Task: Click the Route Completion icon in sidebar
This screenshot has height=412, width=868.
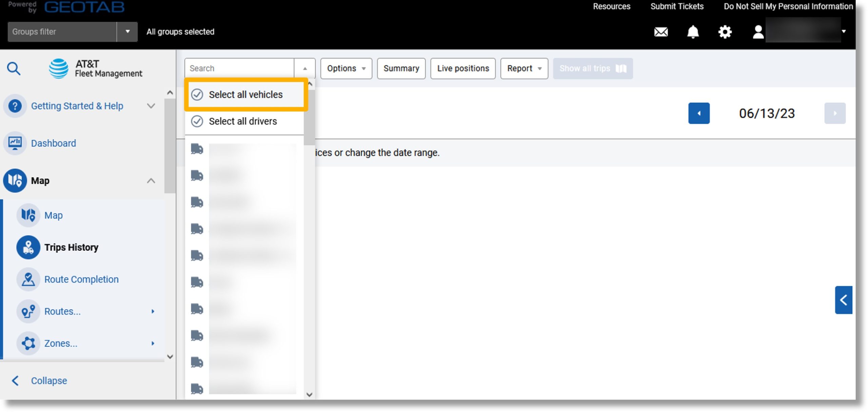Action: 28,279
